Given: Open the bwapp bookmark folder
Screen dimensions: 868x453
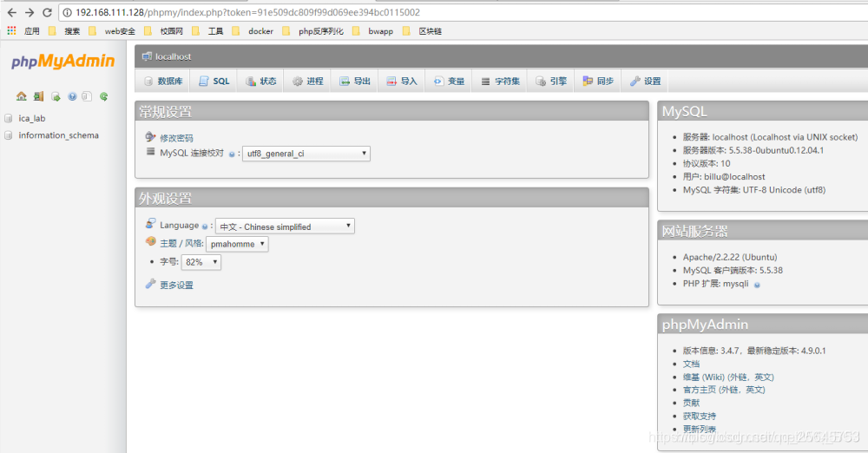Looking at the screenshot, I should (372, 31).
